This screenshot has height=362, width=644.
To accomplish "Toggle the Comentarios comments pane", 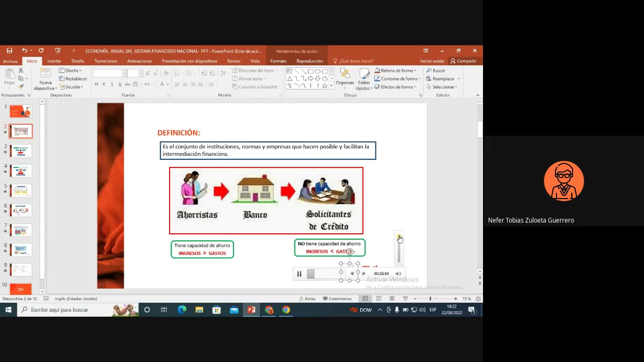I will pos(337,299).
